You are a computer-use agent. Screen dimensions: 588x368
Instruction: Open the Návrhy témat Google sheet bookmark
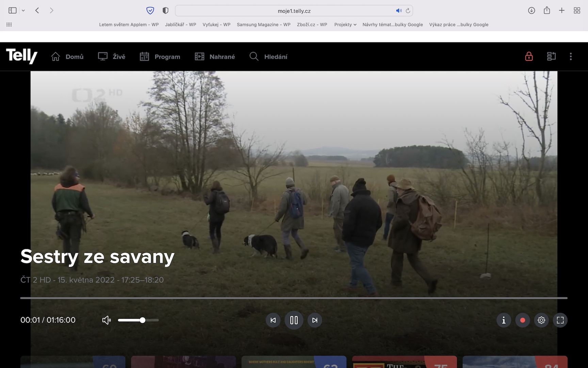coord(393,25)
